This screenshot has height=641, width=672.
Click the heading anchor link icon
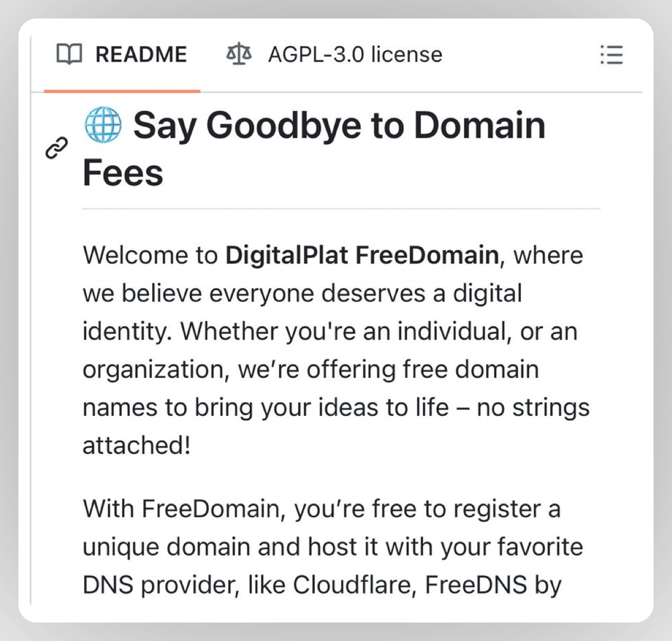point(57,148)
